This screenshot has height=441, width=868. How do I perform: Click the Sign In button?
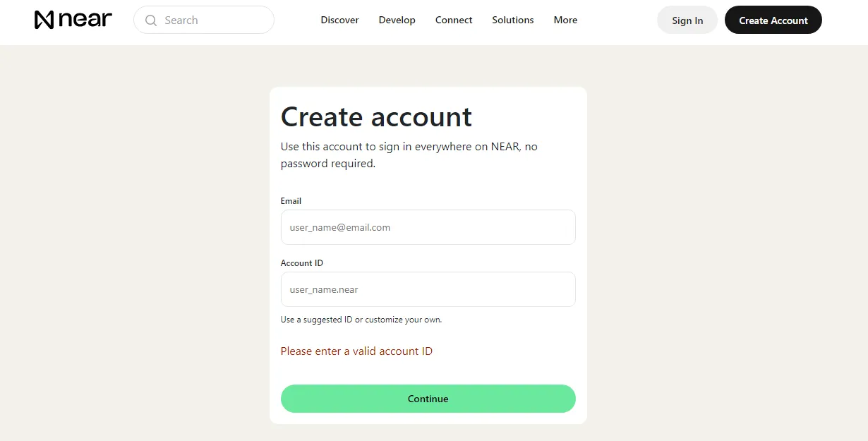pos(687,20)
